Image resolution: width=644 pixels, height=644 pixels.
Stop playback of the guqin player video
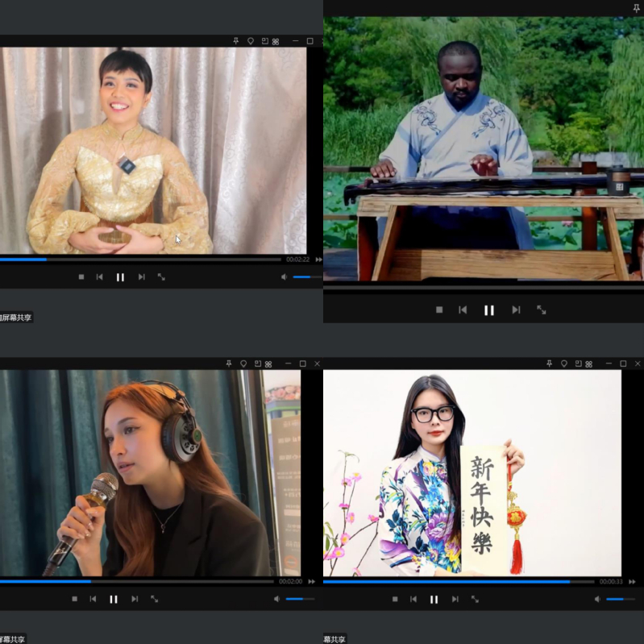tap(439, 310)
